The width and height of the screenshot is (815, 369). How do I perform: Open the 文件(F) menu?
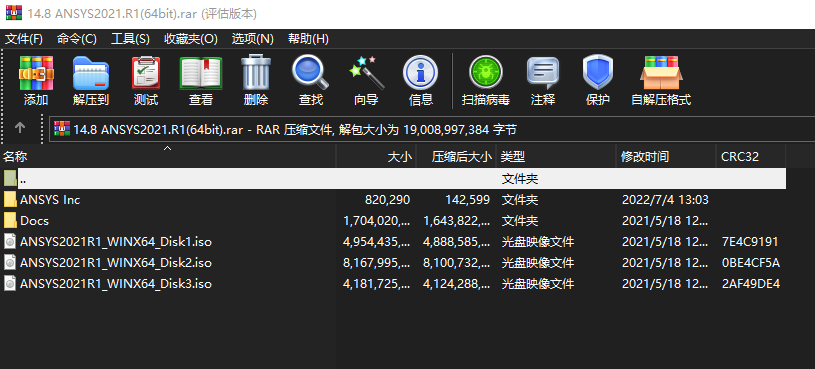point(24,39)
